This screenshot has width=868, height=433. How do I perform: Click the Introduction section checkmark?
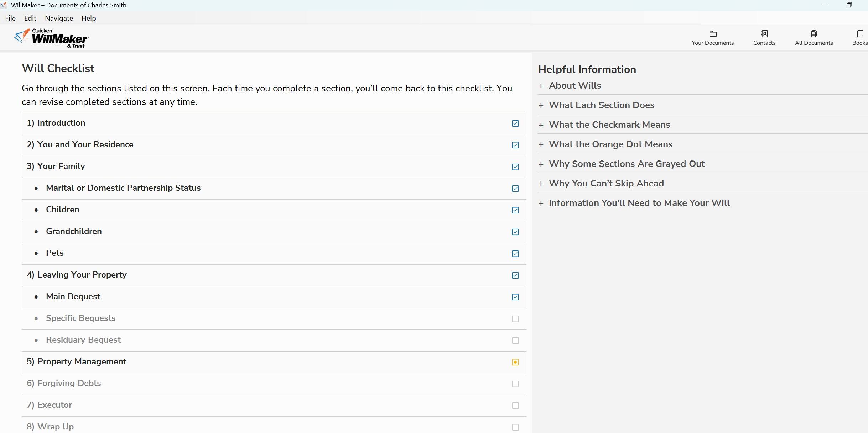515,123
